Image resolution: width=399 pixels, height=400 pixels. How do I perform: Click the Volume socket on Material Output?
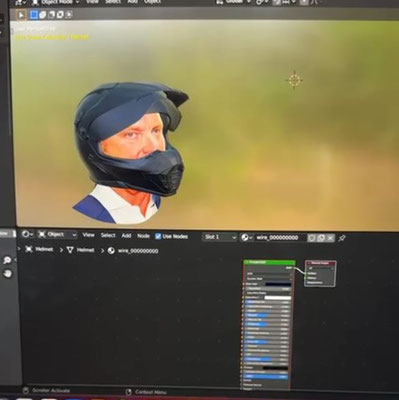click(x=305, y=278)
